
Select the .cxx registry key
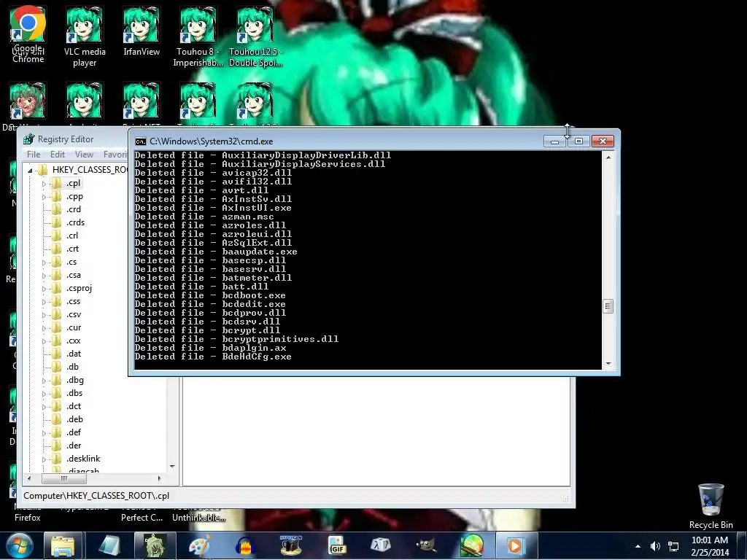[x=74, y=341]
